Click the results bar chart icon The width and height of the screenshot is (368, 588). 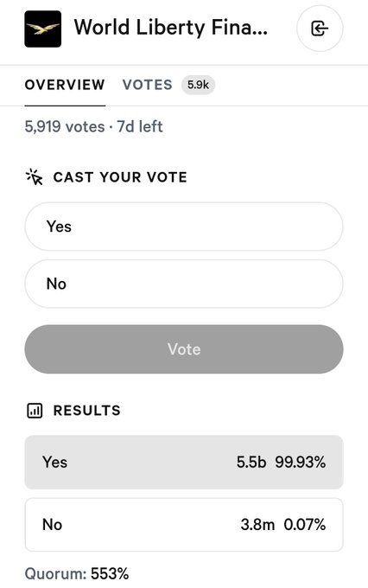tap(35, 410)
